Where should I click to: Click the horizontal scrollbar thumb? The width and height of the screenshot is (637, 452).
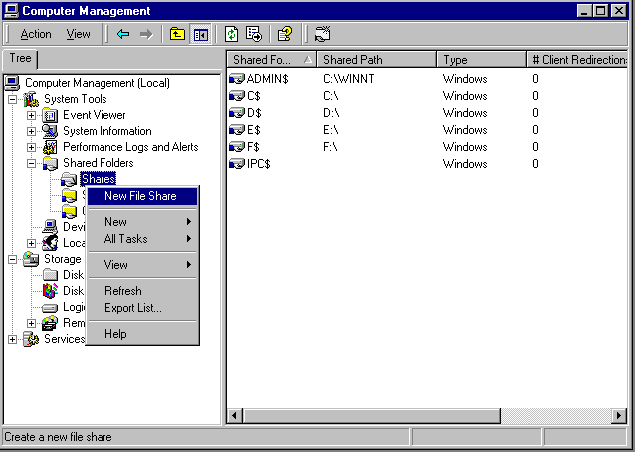371,416
